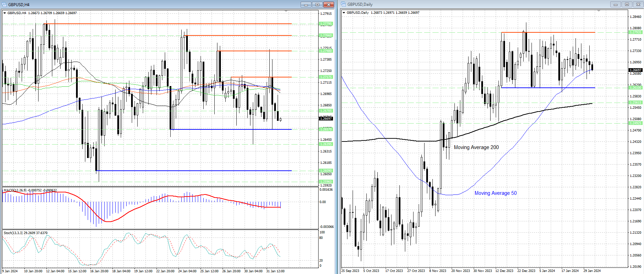Click the chart shift triangle on H4 chart
Viewport: 644px width, 274px height.
tap(286, 11)
